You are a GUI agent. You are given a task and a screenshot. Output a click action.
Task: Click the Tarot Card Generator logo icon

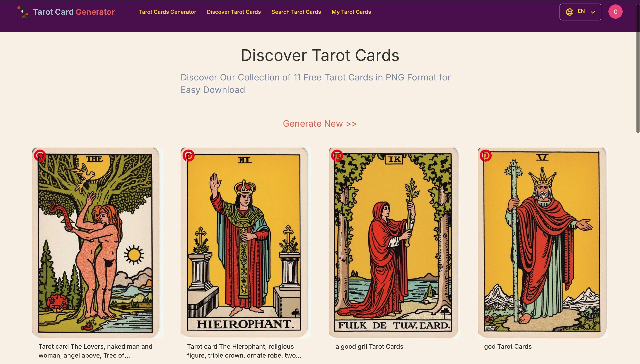click(x=23, y=12)
